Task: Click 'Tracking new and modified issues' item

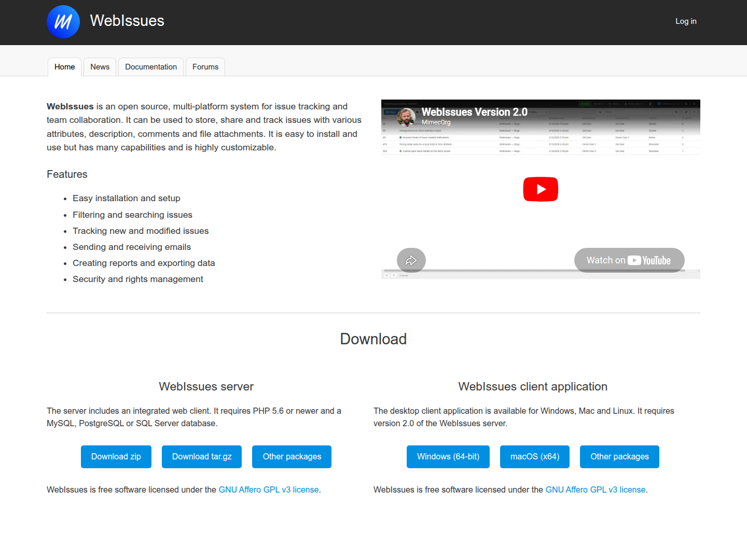Action: [141, 231]
